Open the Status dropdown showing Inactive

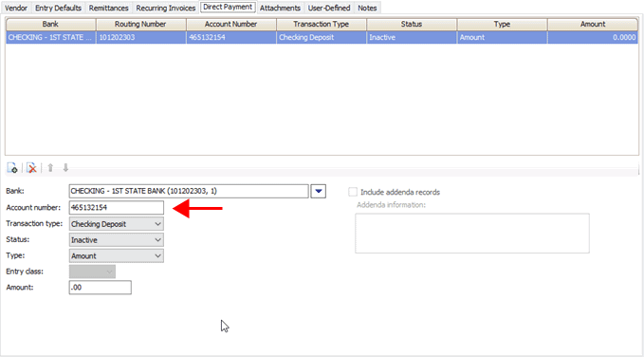coord(117,240)
